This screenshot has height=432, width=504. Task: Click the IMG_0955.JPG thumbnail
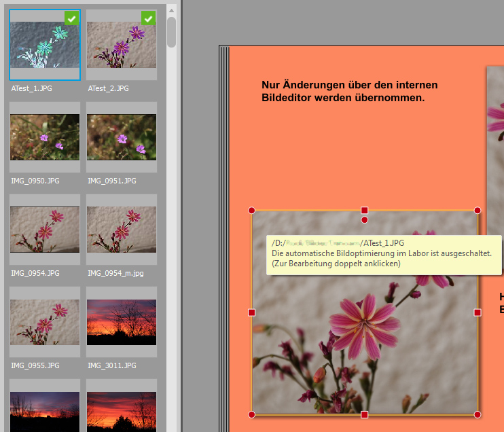click(45, 322)
